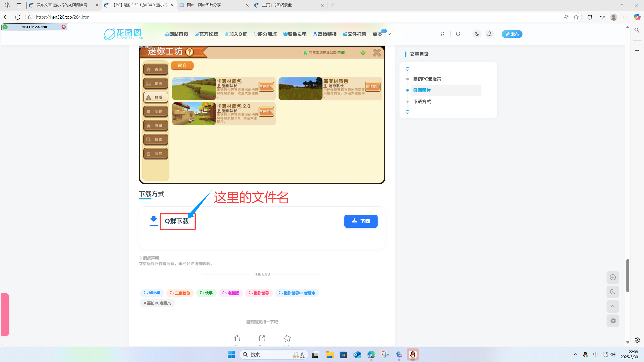Jump to 高仿PC老版本 in the table of contents

click(x=427, y=79)
